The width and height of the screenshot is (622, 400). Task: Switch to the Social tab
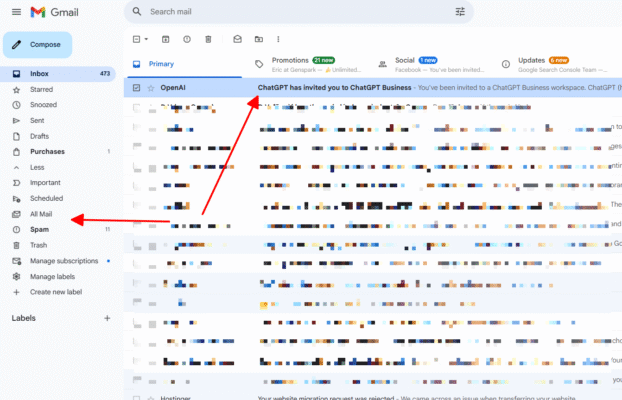point(405,60)
